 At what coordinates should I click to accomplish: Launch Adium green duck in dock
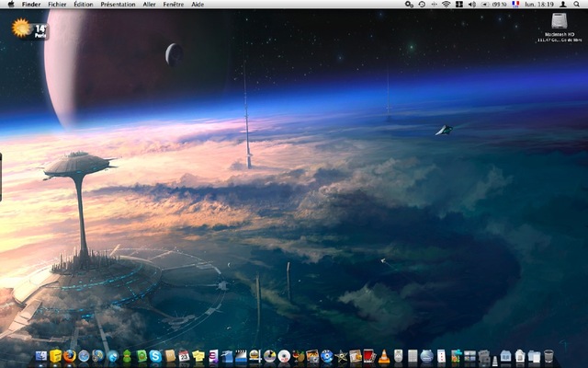tap(127, 356)
